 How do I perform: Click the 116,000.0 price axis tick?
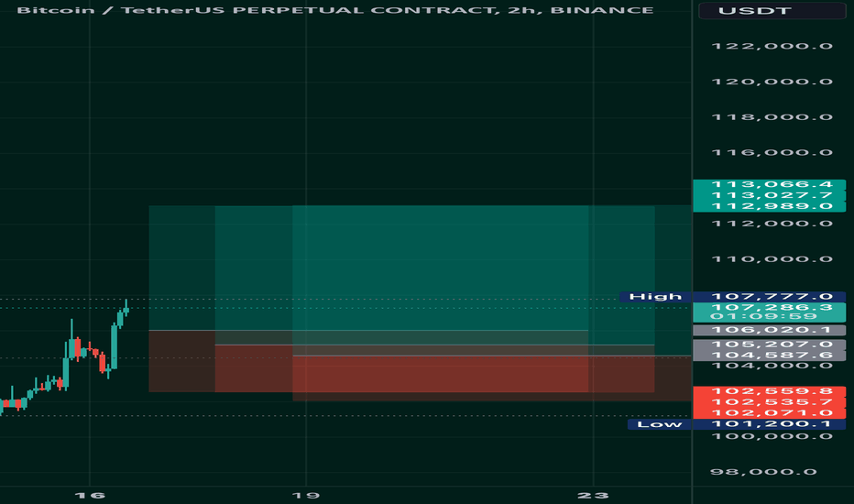pos(772,152)
